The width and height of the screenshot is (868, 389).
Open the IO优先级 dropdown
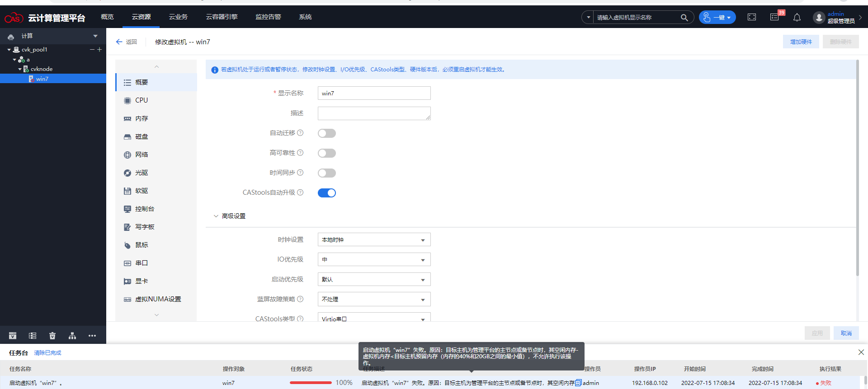coord(374,259)
